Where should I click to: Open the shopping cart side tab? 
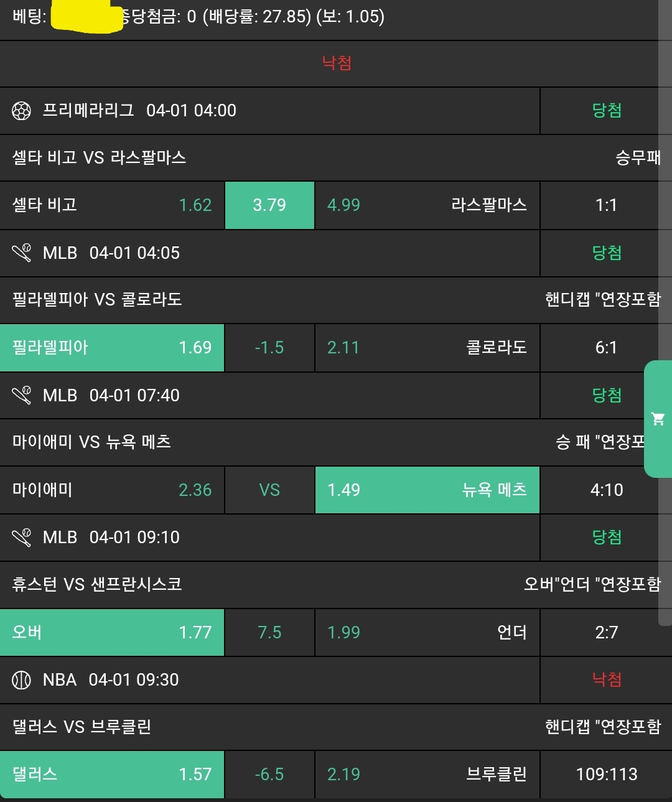pyautogui.click(x=658, y=419)
